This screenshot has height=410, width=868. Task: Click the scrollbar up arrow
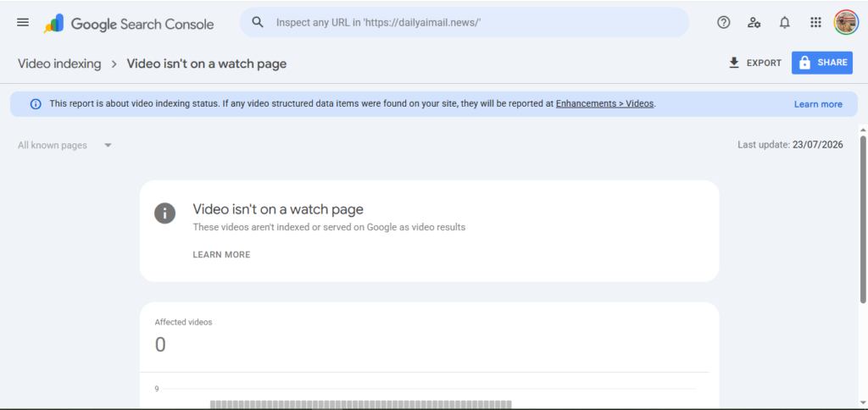pos(863,130)
